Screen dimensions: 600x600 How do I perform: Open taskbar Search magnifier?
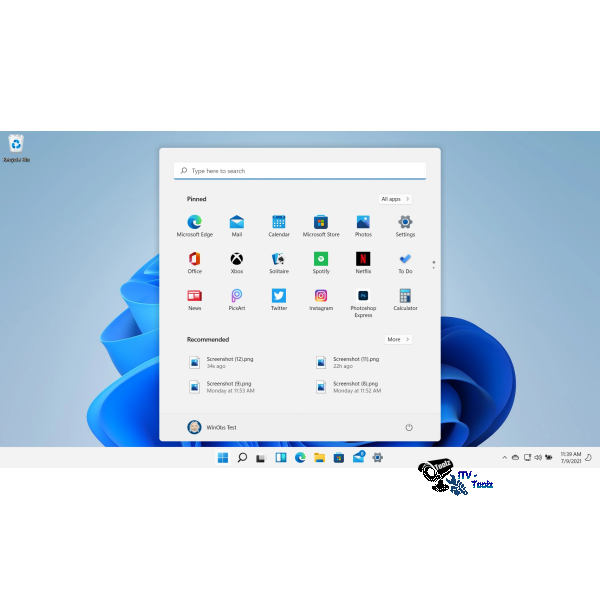pyautogui.click(x=242, y=457)
